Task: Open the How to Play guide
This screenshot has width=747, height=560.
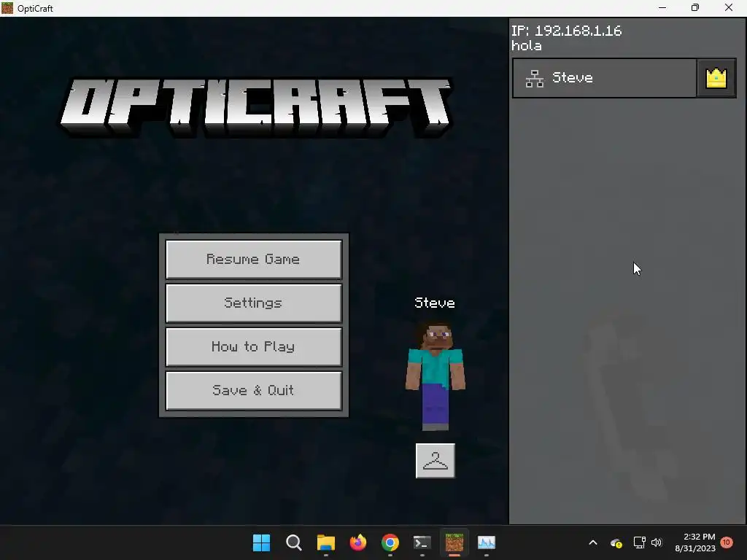Action: 253,346
